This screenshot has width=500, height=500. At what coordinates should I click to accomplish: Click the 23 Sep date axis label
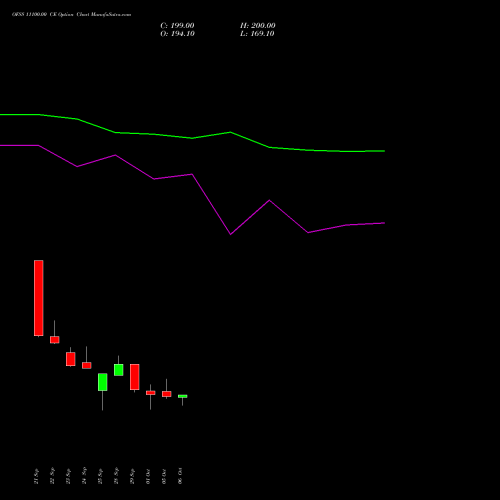[x=68, y=476]
